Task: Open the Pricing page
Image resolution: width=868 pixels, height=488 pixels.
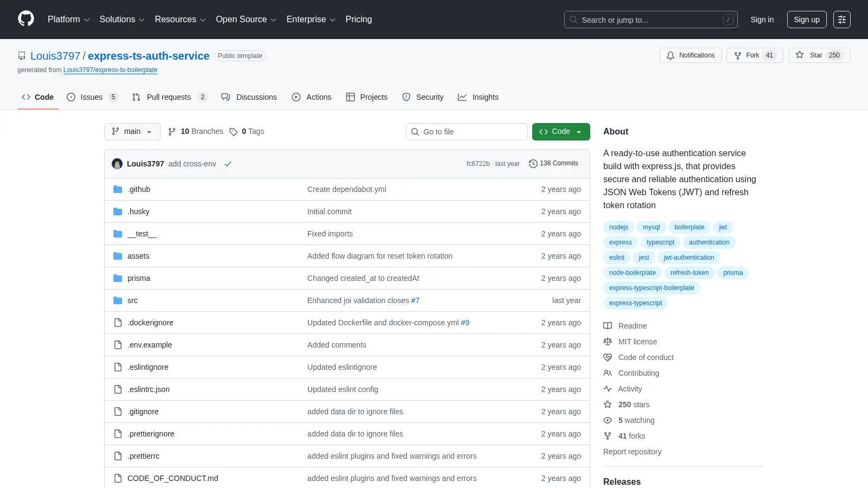Action: tap(359, 20)
